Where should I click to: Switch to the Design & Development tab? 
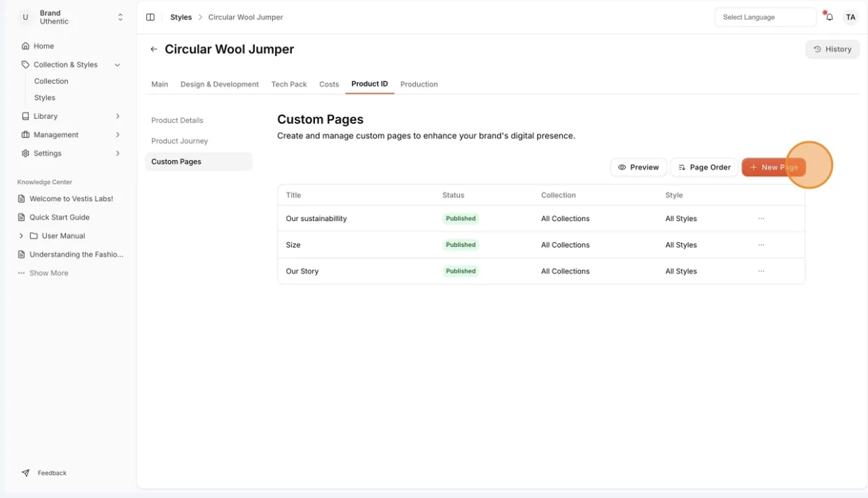[x=220, y=84]
